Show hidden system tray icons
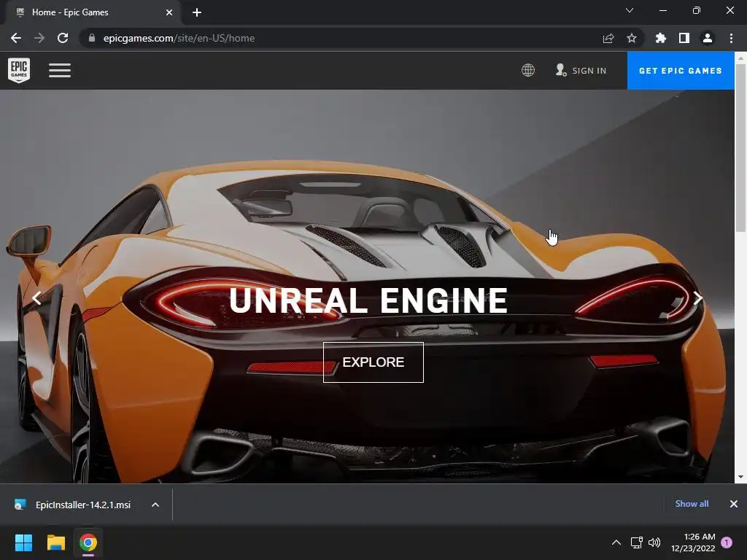 [616, 542]
